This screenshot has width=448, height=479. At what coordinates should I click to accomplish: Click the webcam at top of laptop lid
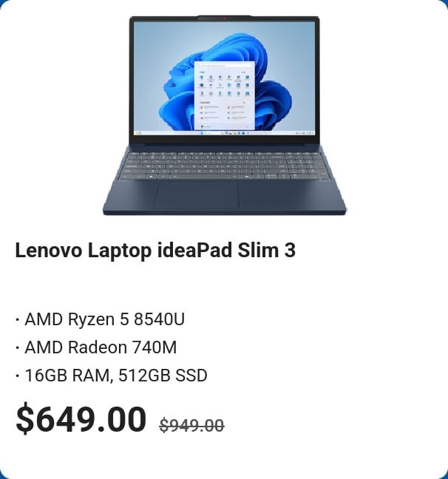224,18
